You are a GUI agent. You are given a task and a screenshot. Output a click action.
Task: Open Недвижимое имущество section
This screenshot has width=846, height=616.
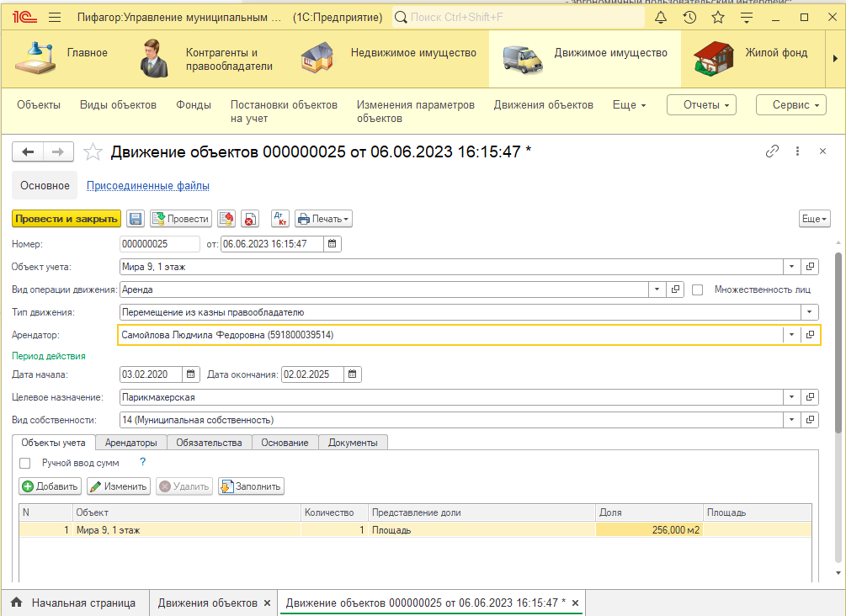(388, 59)
